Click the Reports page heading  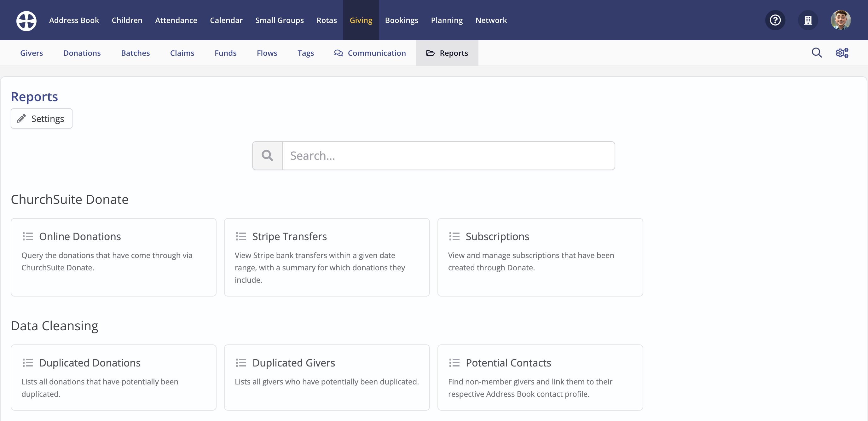34,97
